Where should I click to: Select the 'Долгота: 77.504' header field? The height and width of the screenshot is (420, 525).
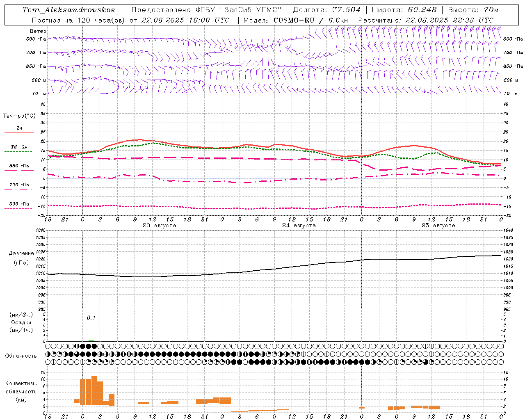click(327, 10)
